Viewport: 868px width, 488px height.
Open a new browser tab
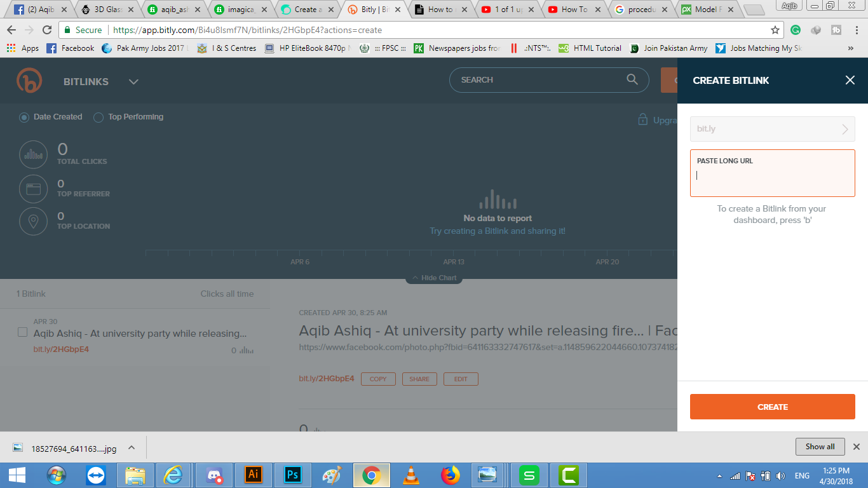pyautogui.click(x=754, y=10)
